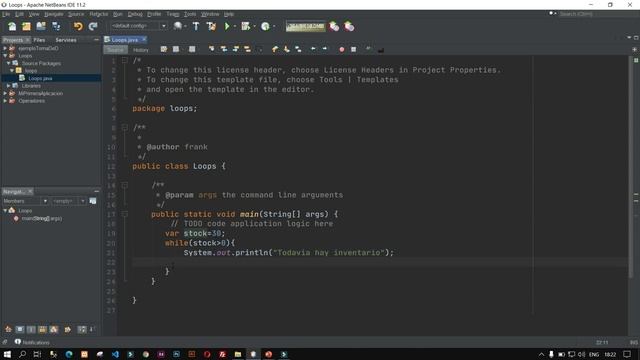Click the Start Macro Recording red icon
Screen dimensions: 640x360
(342, 49)
